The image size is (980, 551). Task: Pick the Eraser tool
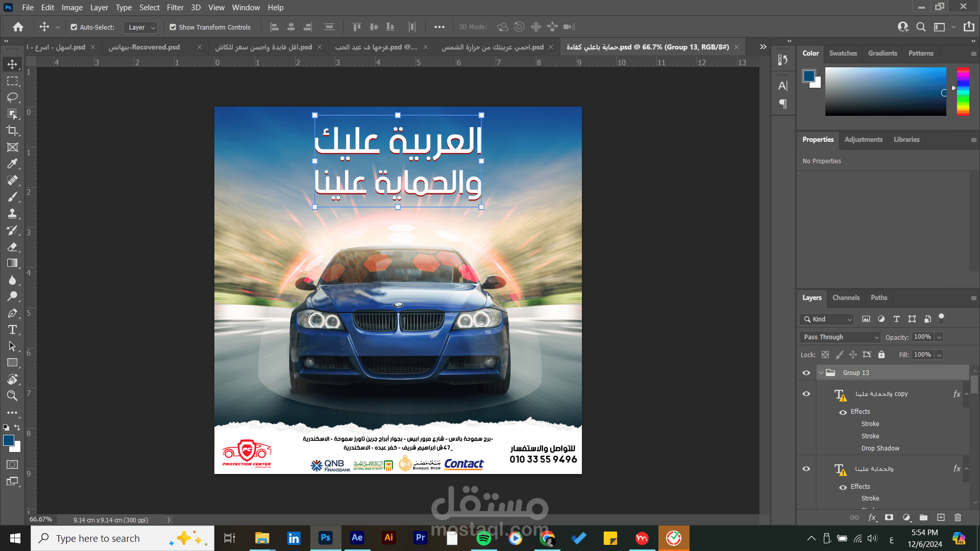tap(12, 247)
